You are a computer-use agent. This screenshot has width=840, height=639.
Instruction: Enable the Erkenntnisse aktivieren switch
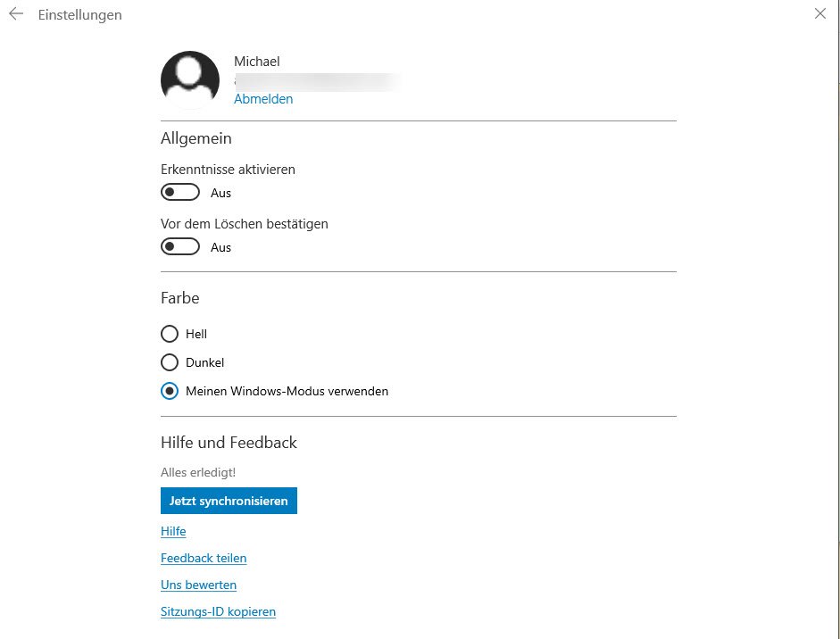pyautogui.click(x=180, y=193)
